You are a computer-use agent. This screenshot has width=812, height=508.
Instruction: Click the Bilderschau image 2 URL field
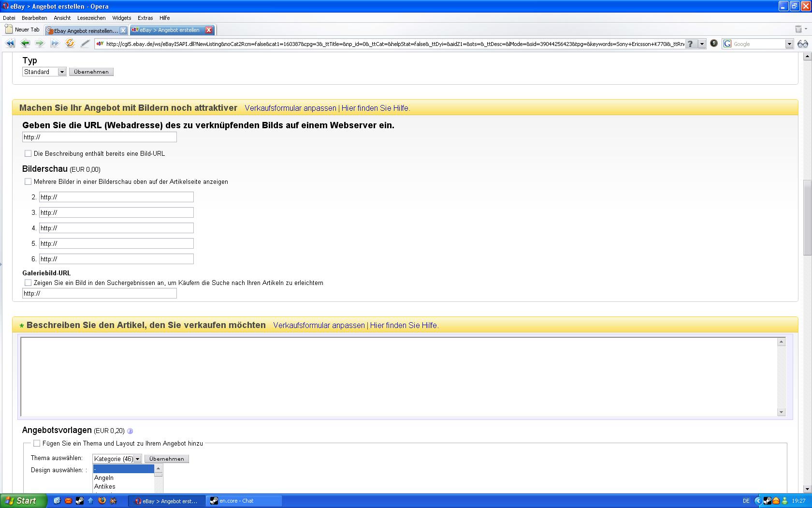[116, 197]
